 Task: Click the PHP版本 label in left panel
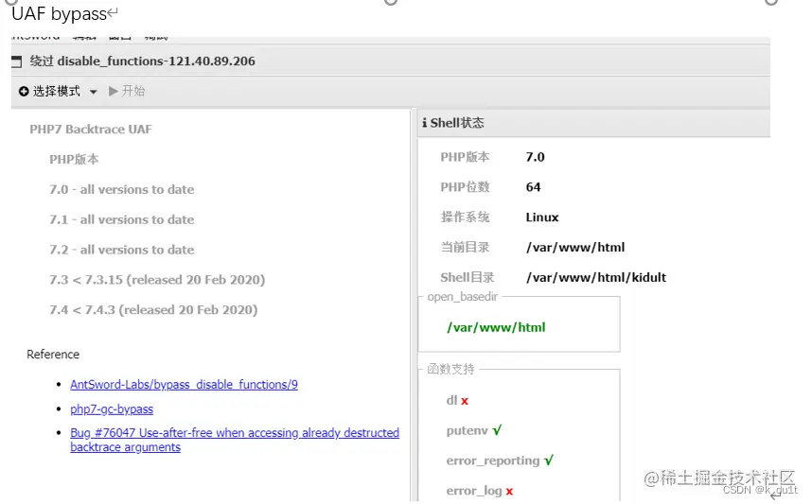[74, 160]
